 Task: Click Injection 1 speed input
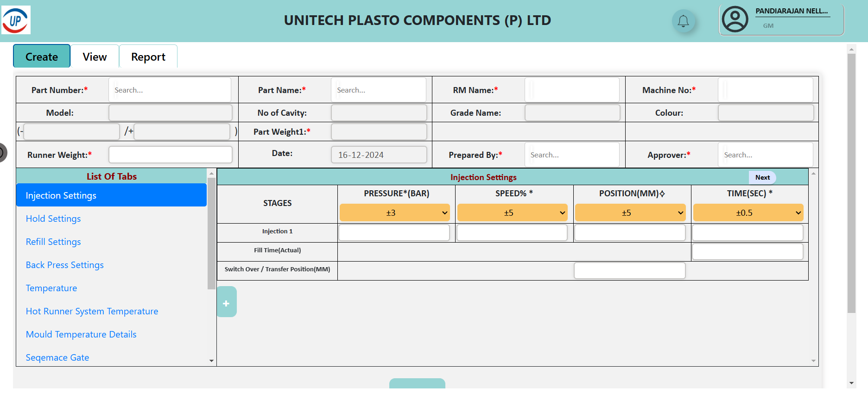512,232
